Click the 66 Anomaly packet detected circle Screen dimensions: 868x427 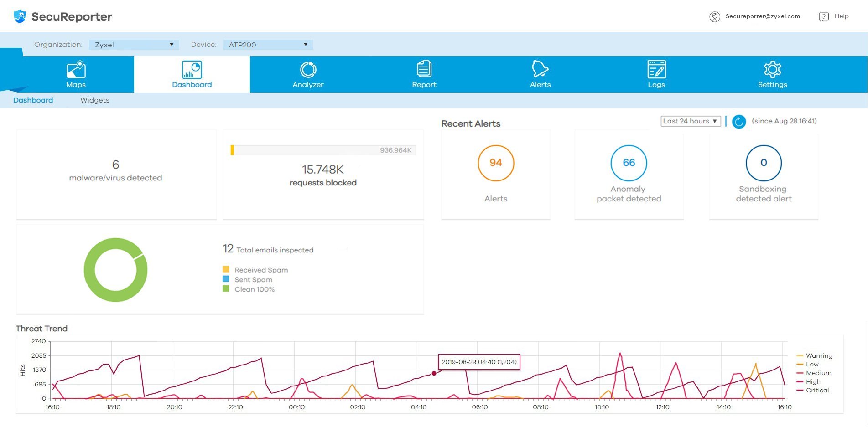click(629, 163)
